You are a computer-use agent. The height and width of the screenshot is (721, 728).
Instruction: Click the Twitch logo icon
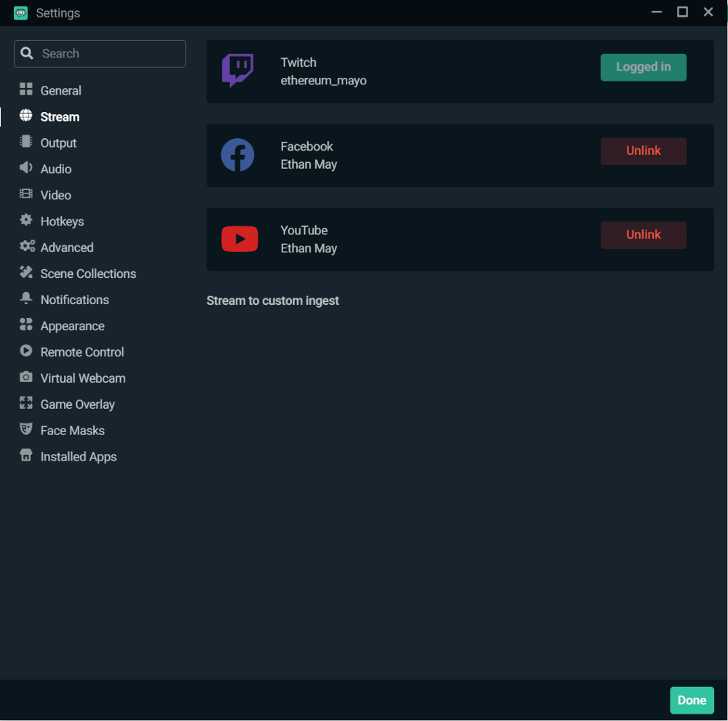tap(238, 71)
